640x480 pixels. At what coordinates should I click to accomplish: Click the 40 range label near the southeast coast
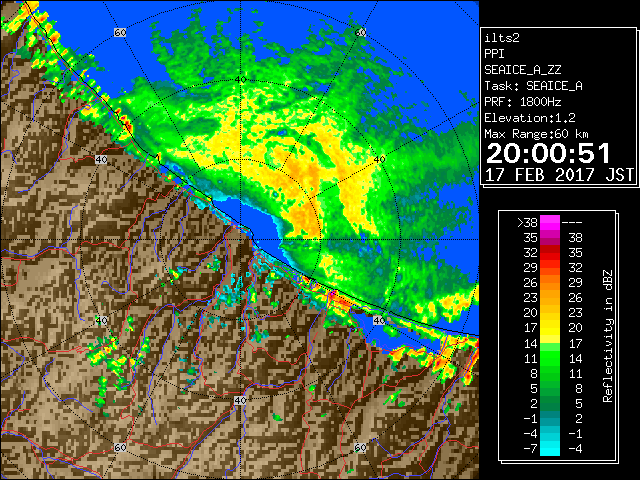coord(379,320)
